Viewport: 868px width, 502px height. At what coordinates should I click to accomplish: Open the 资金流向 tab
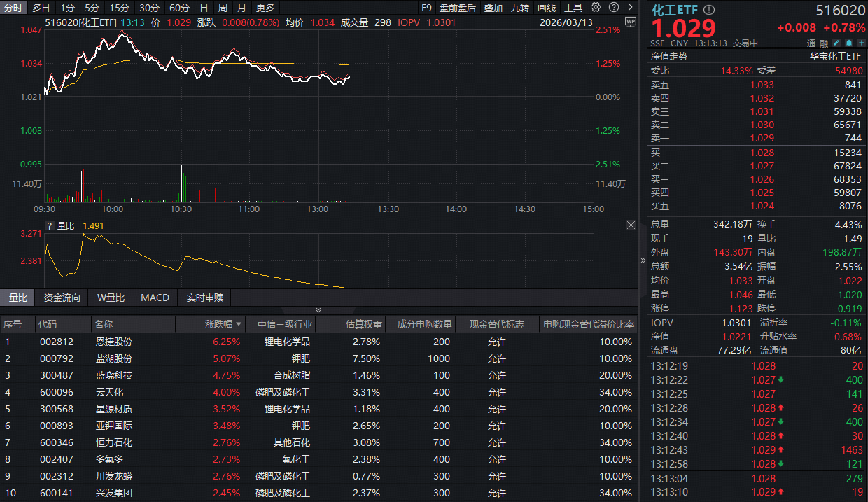(62, 298)
